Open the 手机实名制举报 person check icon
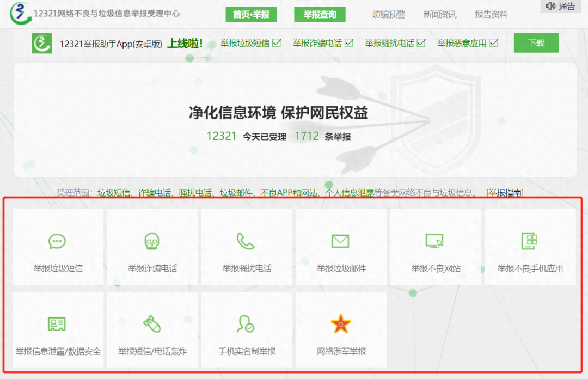The image size is (588, 379). (x=246, y=324)
